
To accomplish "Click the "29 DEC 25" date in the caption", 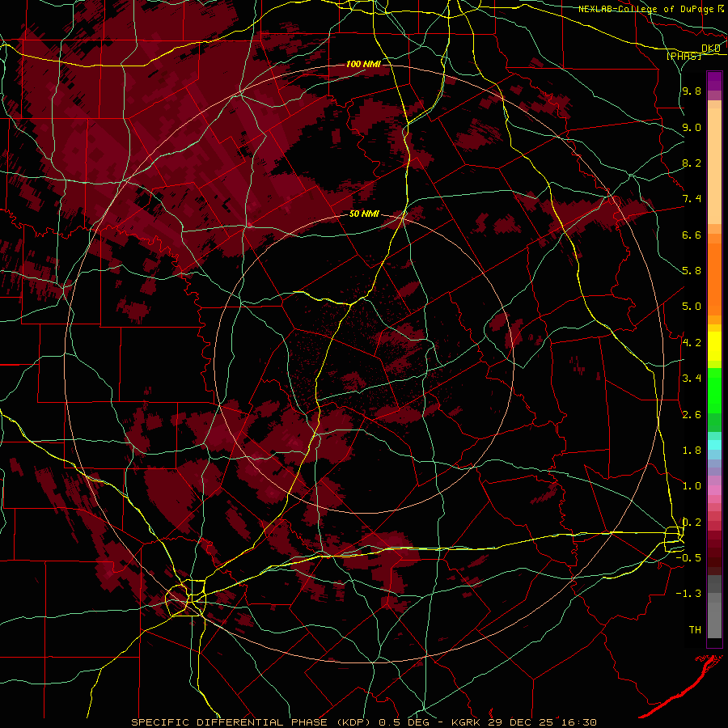I will 521,722.
